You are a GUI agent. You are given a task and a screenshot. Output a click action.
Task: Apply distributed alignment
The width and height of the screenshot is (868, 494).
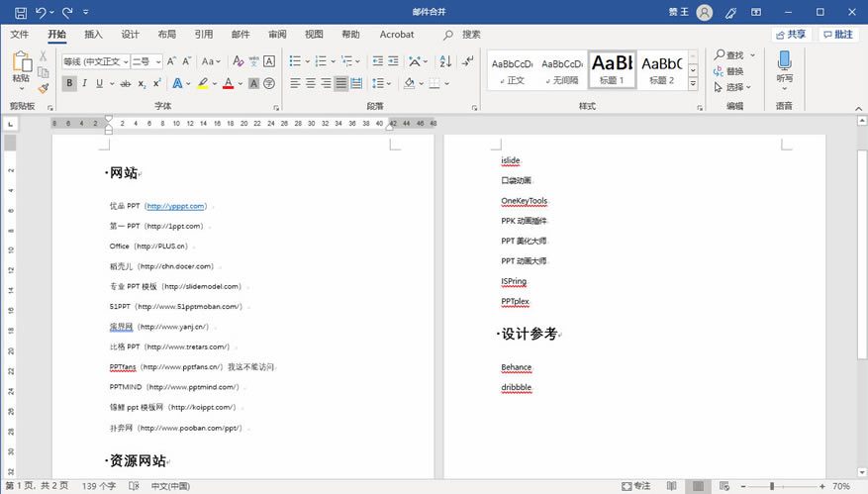[x=357, y=83]
